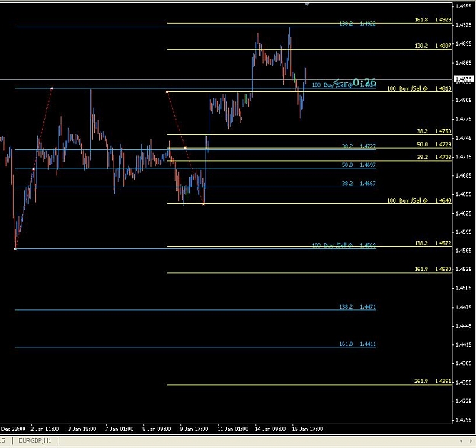This screenshot has width=476, height=448.
Task: Select the blue 138.2 level labeled 1.4471
Action: 358,307
